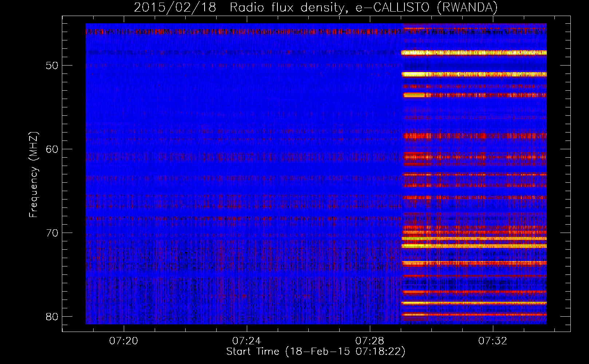The width and height of the screenshot is (589, 364).
Task: Click the 70 frequency tick label
Action: [x=52, y=233]
